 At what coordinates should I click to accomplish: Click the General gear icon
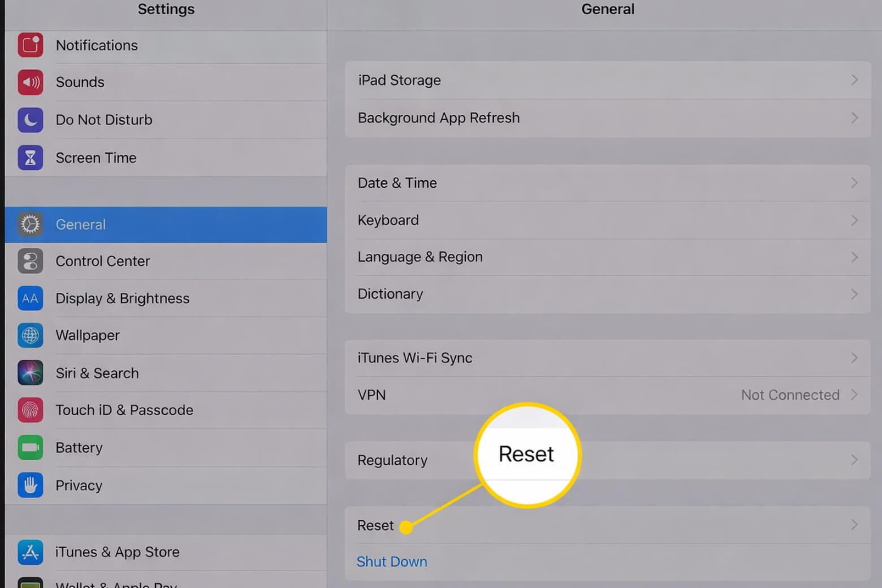pyautogui.click(x=30, y=224)
